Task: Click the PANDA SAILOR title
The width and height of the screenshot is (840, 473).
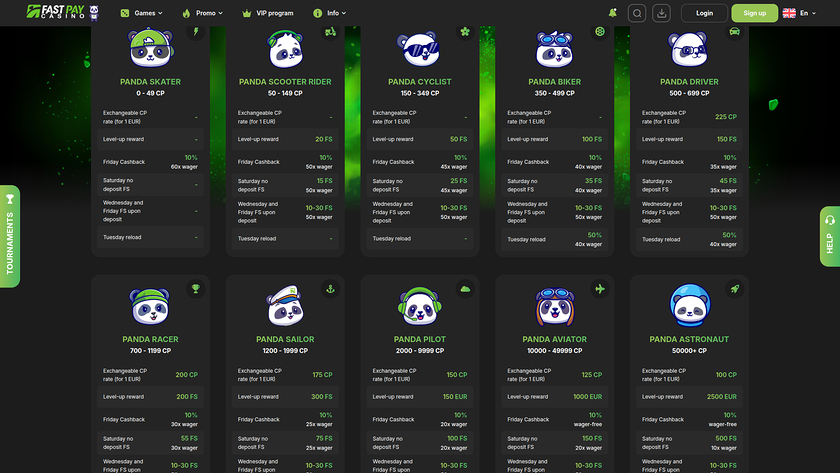Action: coord(285,340)
